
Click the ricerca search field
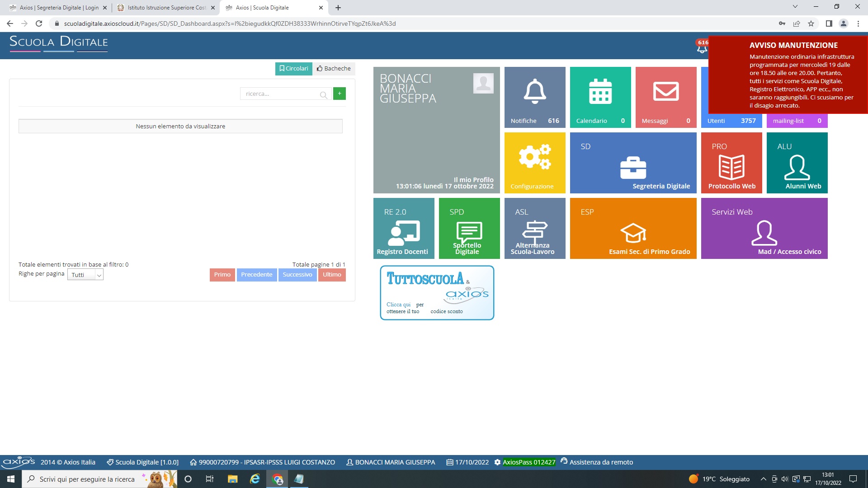pyautogui.click(x=280, y=94)
